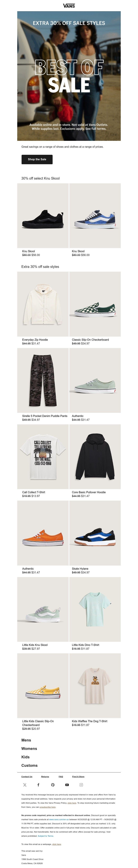Go to the Mens category
Screen dimensions: 138x868
[26, 740]
